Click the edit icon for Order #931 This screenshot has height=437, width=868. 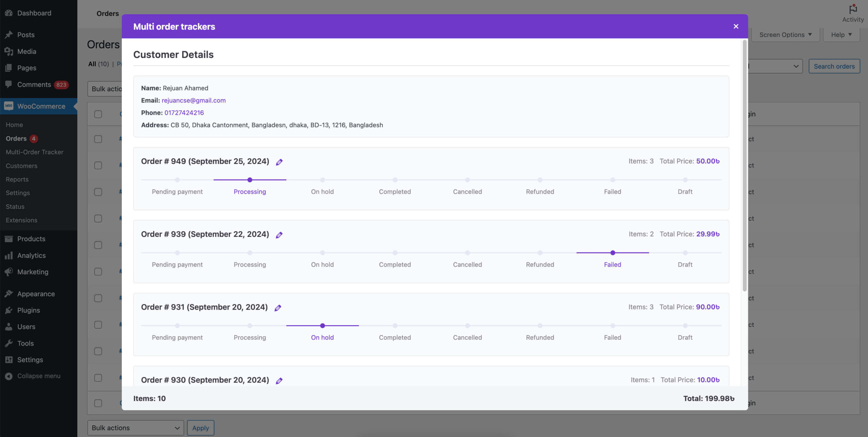pyautogui.click(x=278, y=308)
